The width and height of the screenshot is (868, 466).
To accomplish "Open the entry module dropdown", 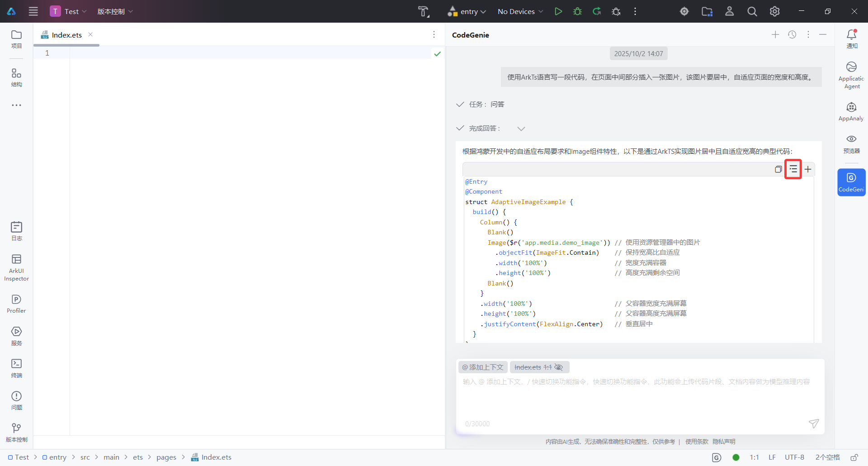I will (x=467, y=11).
